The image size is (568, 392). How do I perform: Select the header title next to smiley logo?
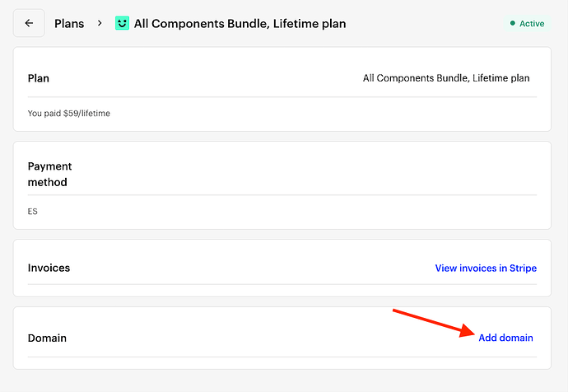tap(240, 24)
